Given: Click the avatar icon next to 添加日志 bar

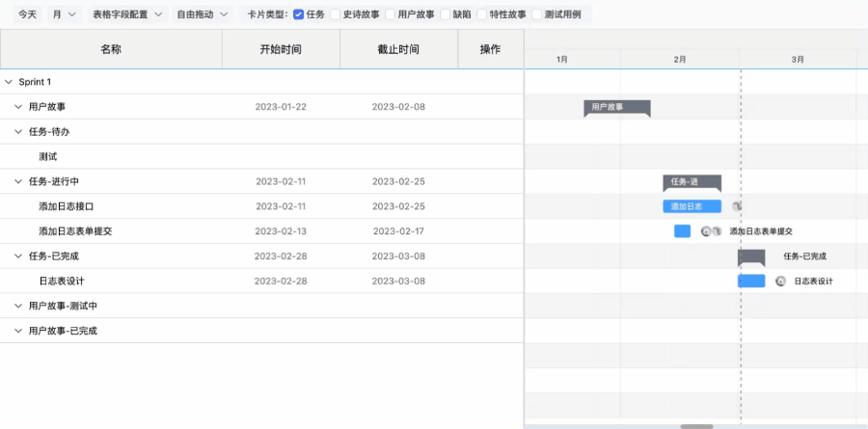Looking at the screenshot, I should [x=736, y=206].
